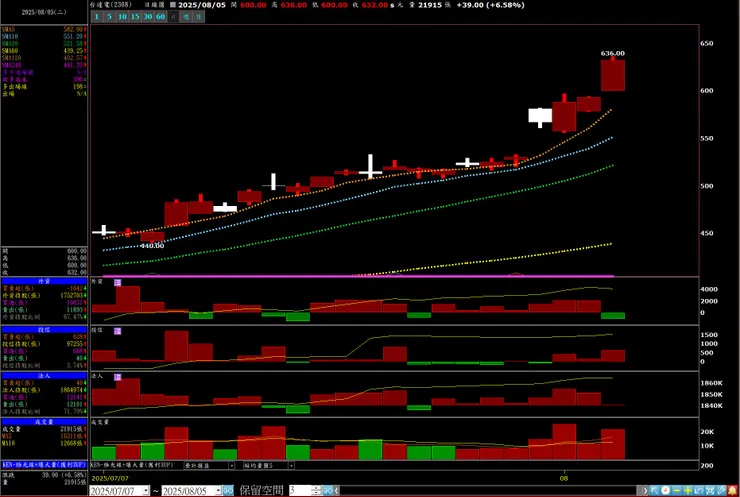Select the weekly (週) chart interval button
The width and height of the screenshot is (740, 497).
[186, 17]
